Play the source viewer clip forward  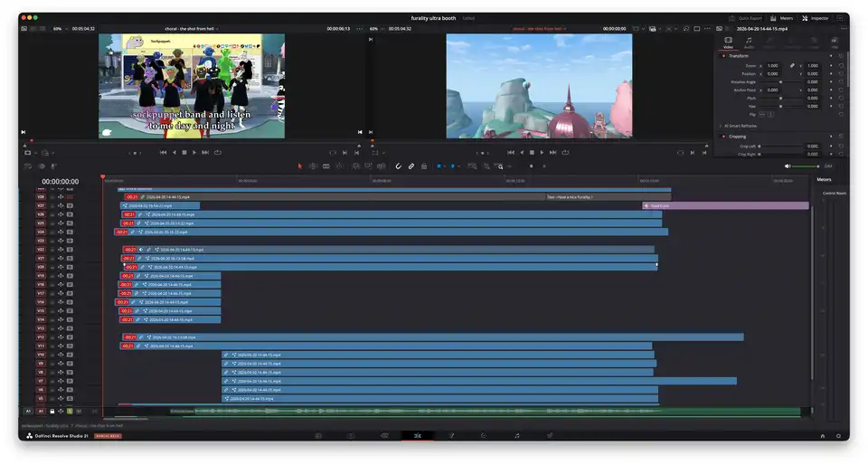[194, 152]
